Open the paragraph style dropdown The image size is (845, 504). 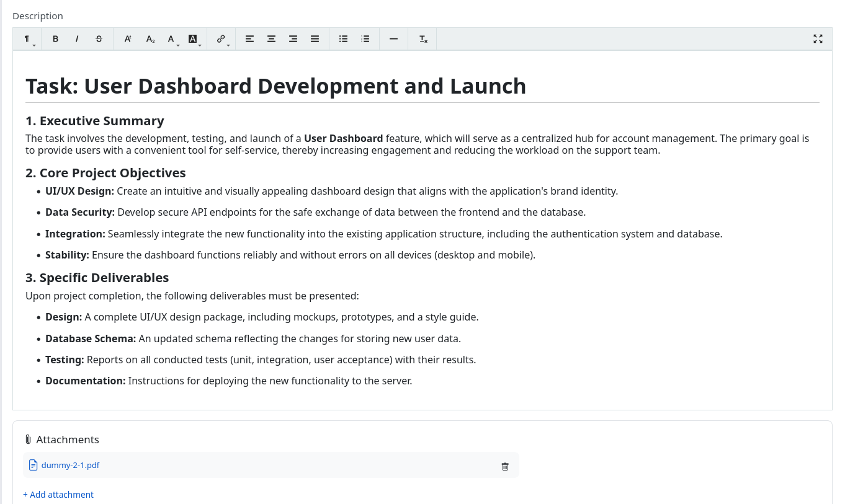tap(27, 38)
